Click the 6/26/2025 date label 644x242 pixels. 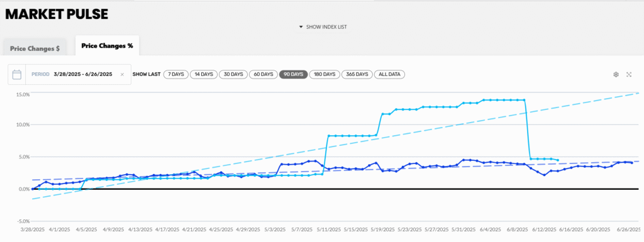pyautogui.click(x=628, y=230)
